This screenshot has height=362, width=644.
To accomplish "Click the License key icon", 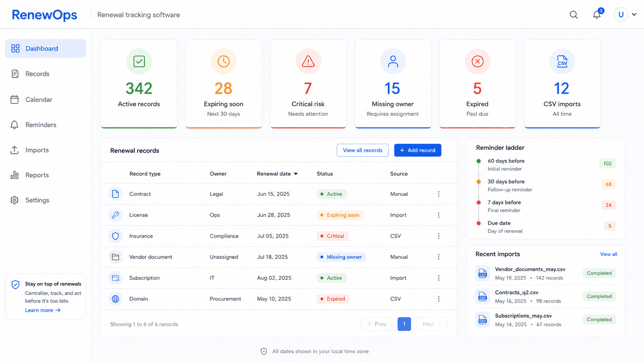I will [116, 215].
